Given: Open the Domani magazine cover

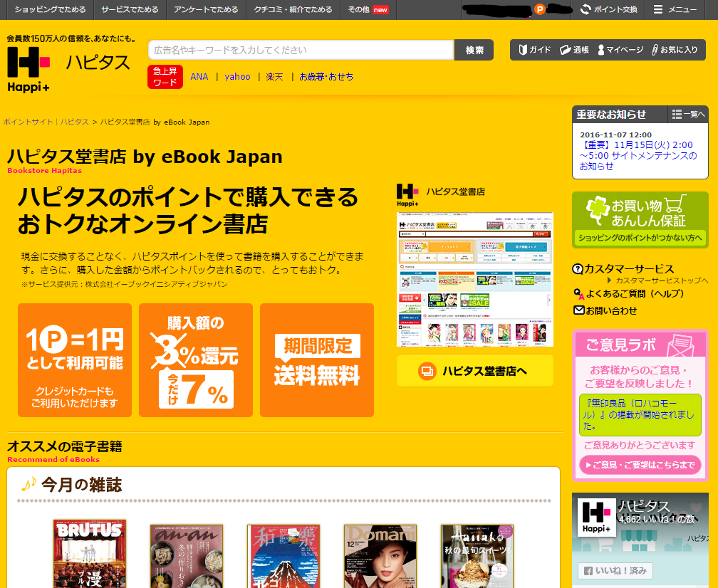Looking at the screenshot, I should coord(380,556).
